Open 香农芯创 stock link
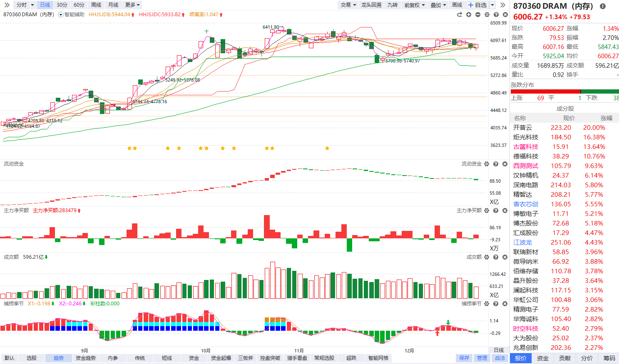Screen dimensions: 619x364 (x=526, y=204)
